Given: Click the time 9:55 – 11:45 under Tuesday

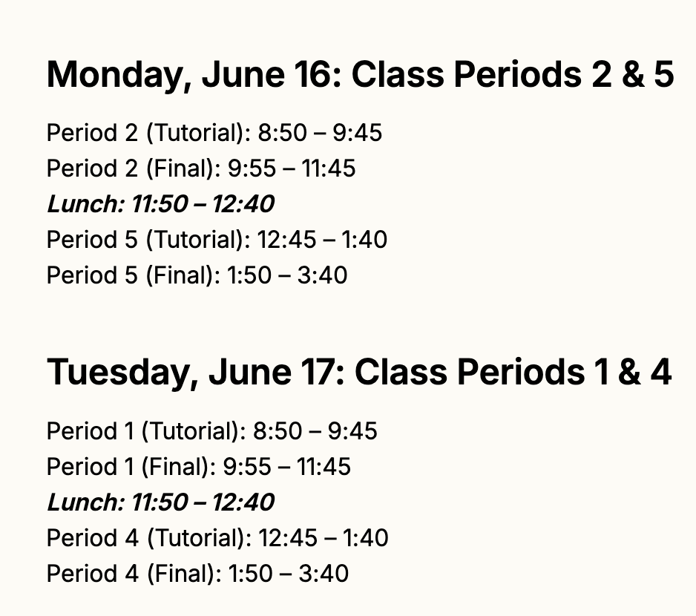Looking at the screenshot, I should click(286, 467).
